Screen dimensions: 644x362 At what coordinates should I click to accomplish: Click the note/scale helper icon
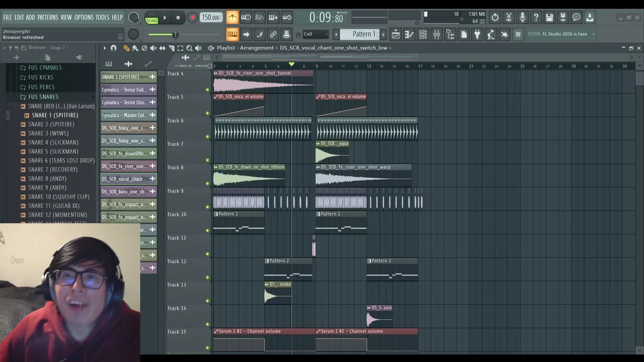260,34
